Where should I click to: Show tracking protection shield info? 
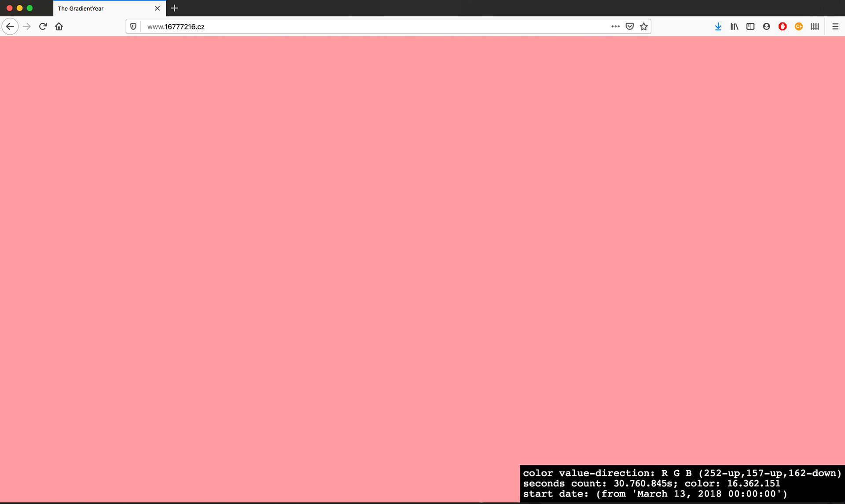[x=133, y=26]
